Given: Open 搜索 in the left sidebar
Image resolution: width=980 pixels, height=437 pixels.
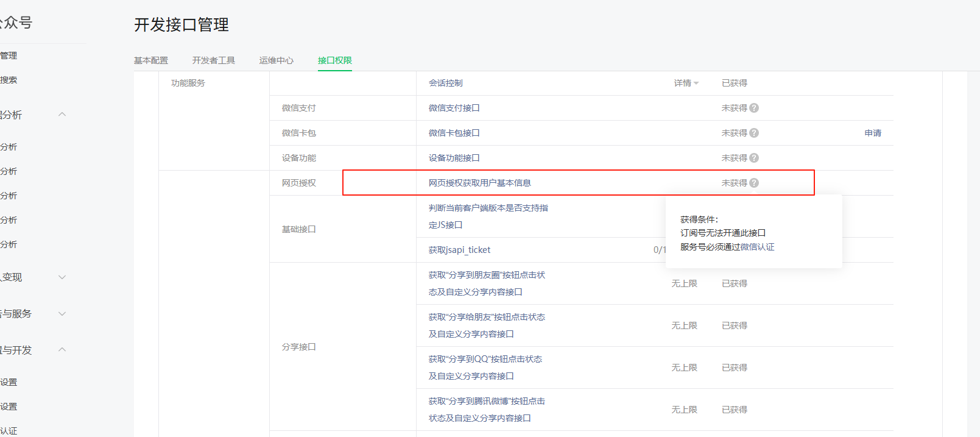Looking at the screenshot, I should [x=9, y=80].
